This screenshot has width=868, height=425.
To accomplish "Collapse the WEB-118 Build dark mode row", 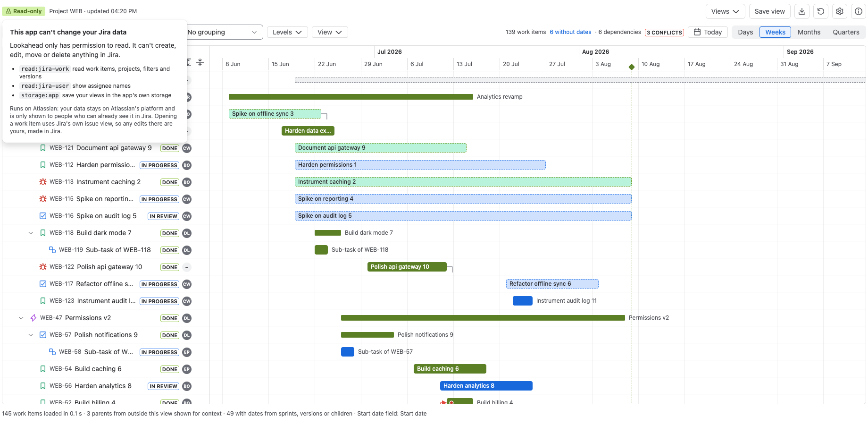I will (31, 233).
